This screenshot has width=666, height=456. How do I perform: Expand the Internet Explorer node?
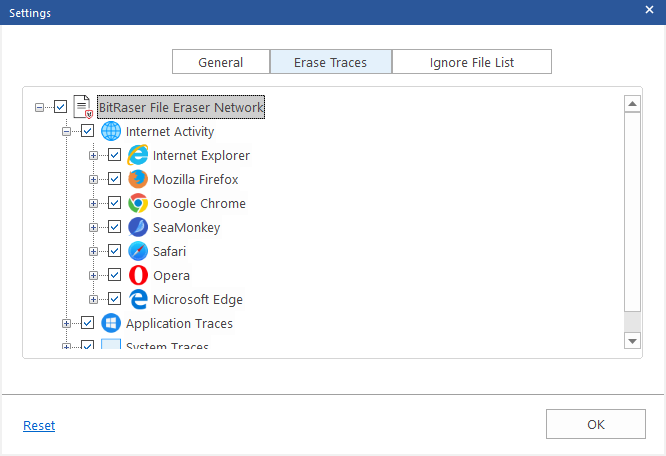[93, 155]
